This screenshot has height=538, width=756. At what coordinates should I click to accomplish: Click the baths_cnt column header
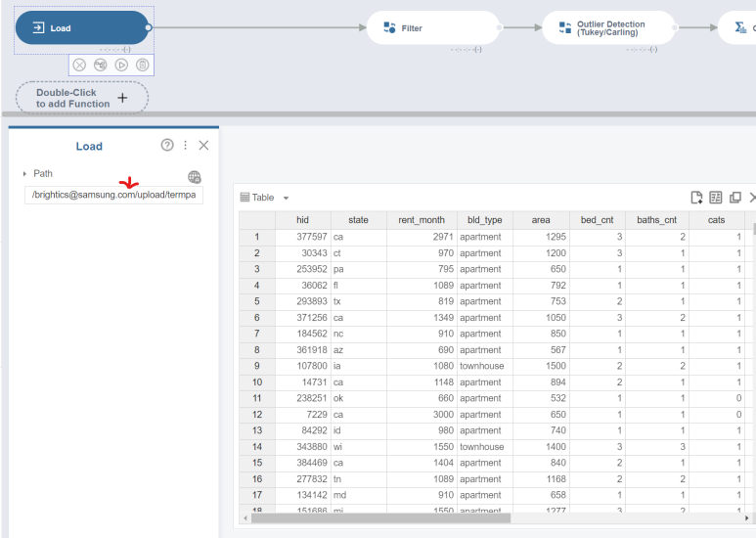656,220
